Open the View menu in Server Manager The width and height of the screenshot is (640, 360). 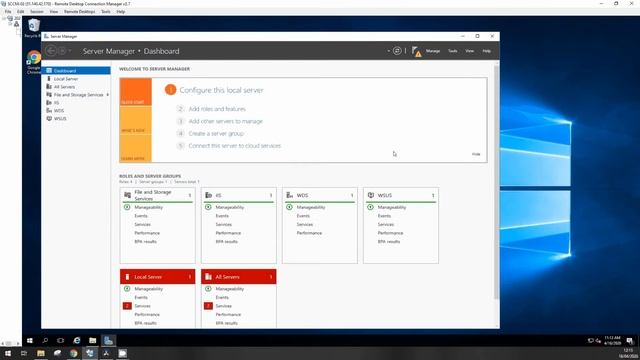click(469, 51)
